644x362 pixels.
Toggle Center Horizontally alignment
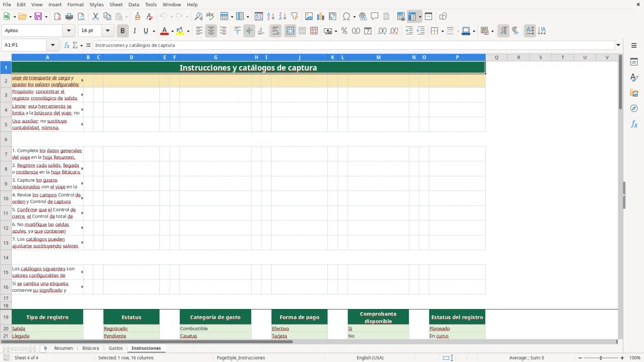pos(211,31)
